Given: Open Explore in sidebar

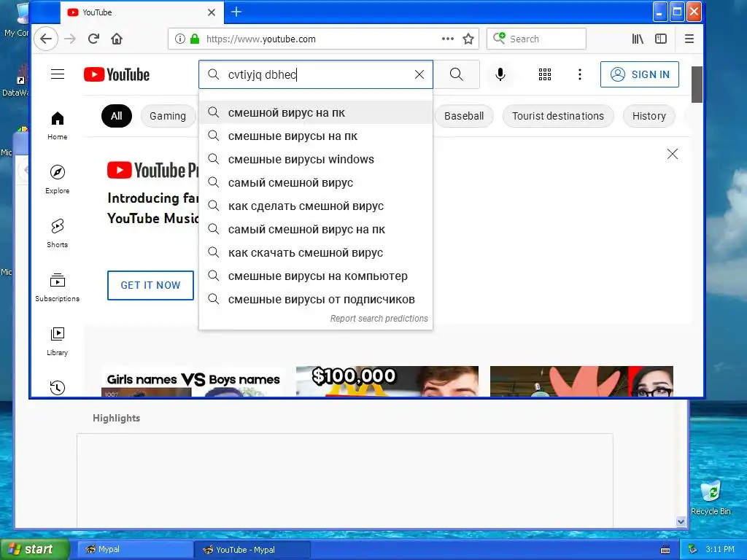Looking at the screenshot, I should (58, 179).
